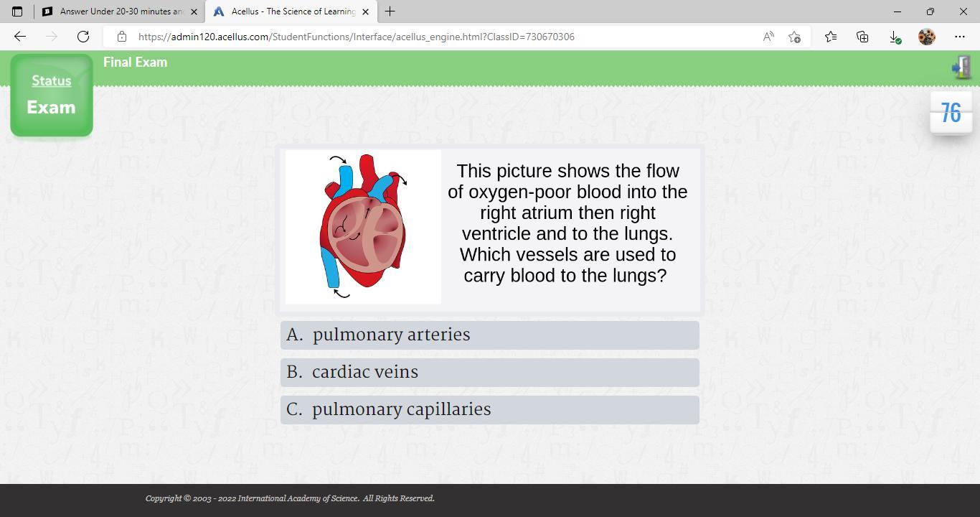Select answer A pulmonary arteries
980x517 pixels.
tap(490, 335)
